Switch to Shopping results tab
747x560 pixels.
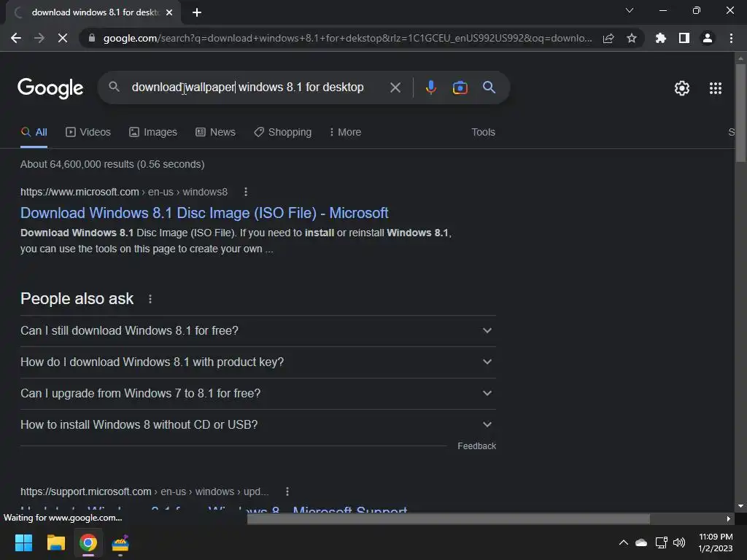point(282,133)
